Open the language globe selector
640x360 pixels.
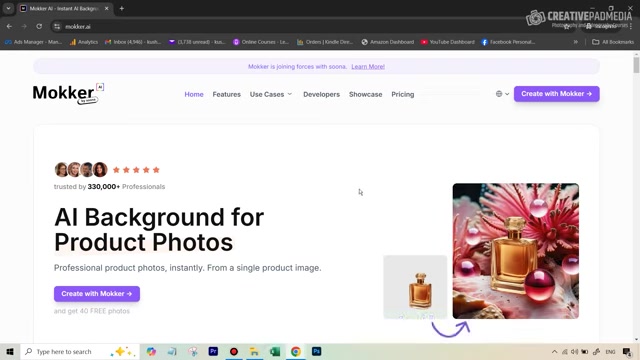(502, 94)
